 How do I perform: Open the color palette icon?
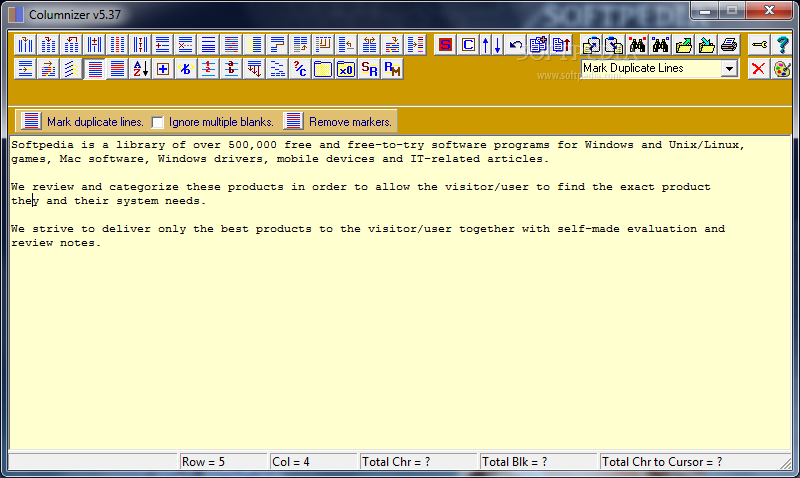782,68
